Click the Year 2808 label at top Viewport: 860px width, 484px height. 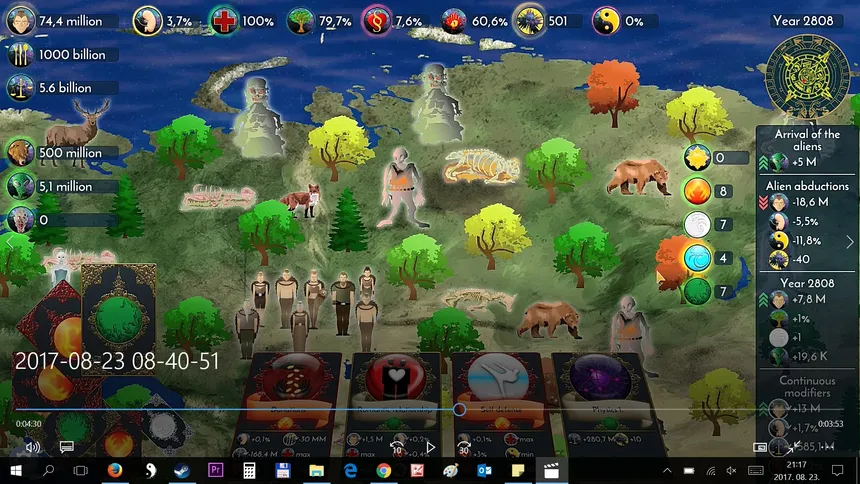[x=802, y=21]
